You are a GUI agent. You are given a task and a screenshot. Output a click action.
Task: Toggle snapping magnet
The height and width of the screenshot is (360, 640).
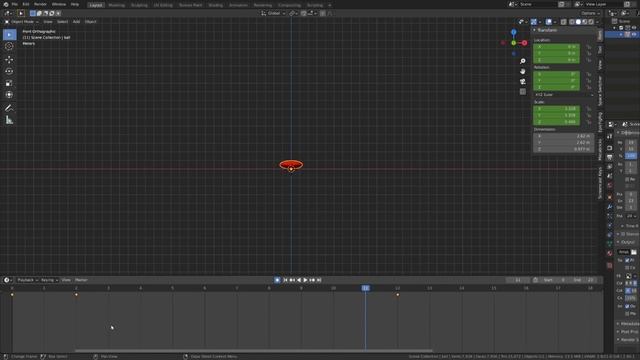[304, 13]
